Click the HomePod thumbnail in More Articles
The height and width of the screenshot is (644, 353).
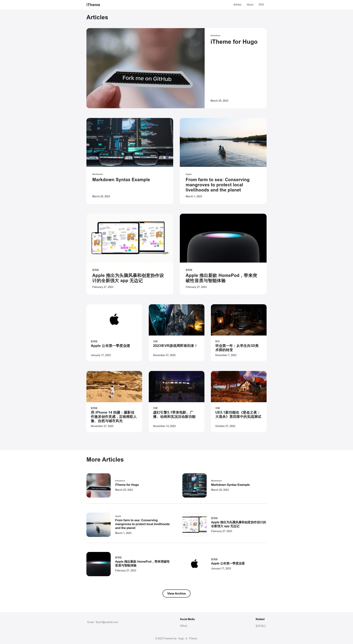[98, 564]
